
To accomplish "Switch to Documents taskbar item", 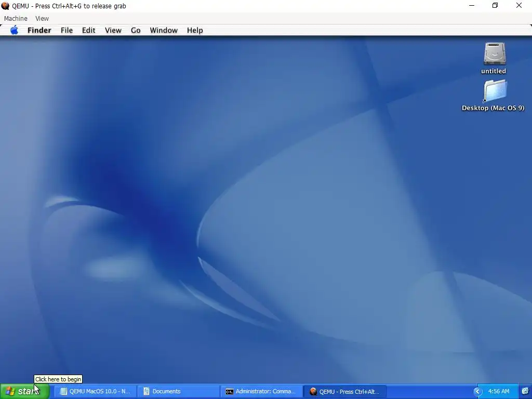I will click(179, 391).
